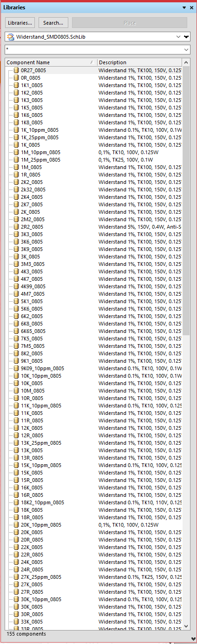Select component 6K8_0805
The width and height of the screenshot is (197, 644).
tap(32, 324)
